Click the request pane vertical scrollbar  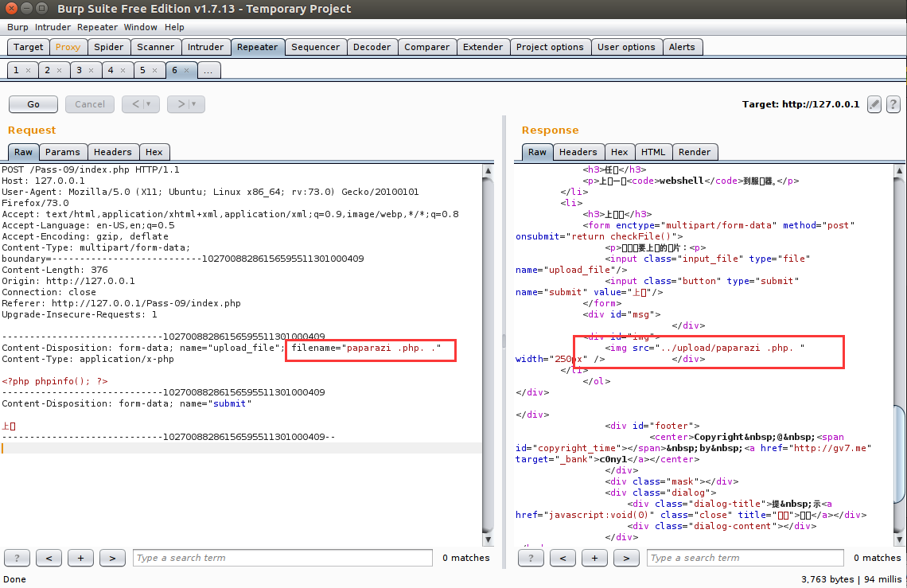488,355
